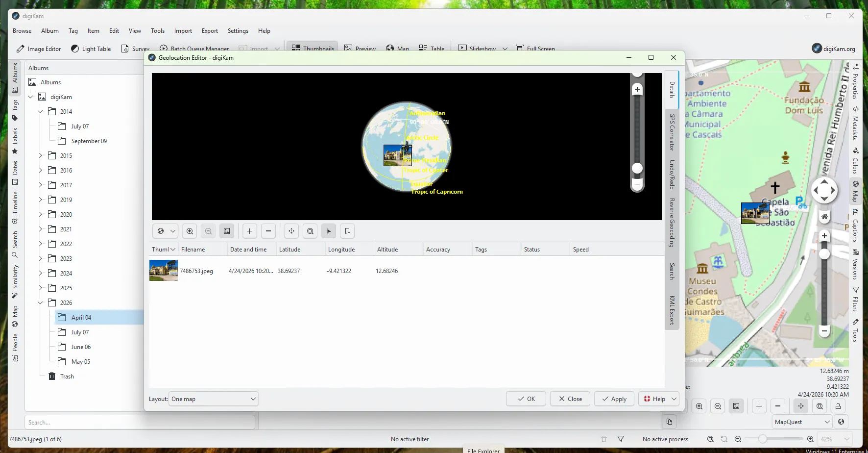Collapse 2026 album folder
868x453 pixels.
click(41, 303)
